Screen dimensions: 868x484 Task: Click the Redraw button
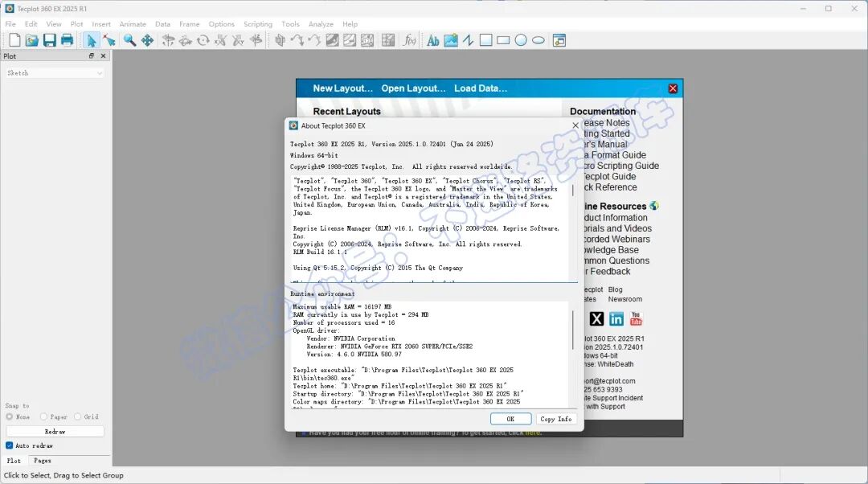pos(55,432)
